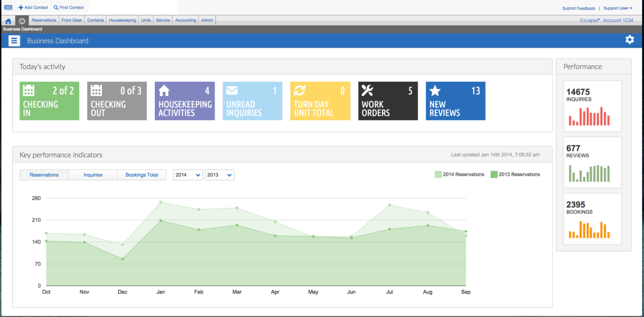Click the 14675 inquiries value
The width and height of the screenshot is (644, 317).
point(578,92)
